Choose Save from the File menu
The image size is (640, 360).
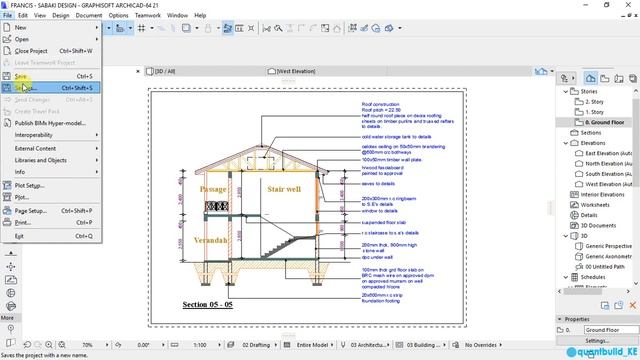[x=51, y=76]
